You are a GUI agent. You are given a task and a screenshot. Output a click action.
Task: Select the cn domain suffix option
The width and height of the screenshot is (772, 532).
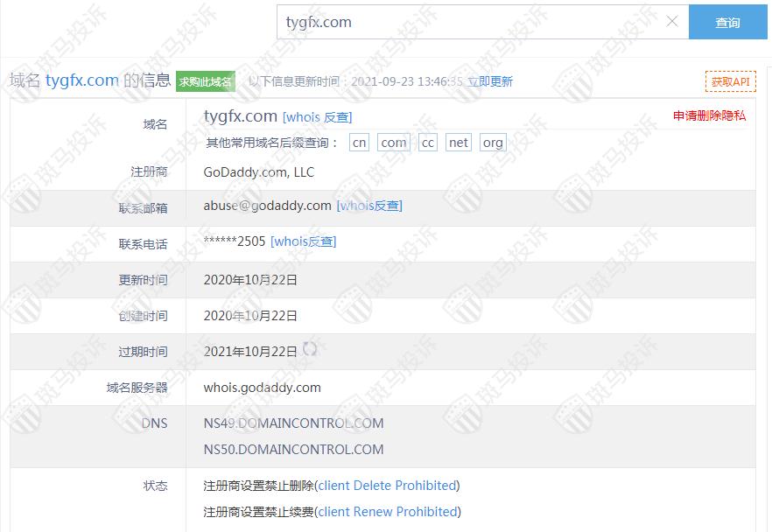[359, 143]
